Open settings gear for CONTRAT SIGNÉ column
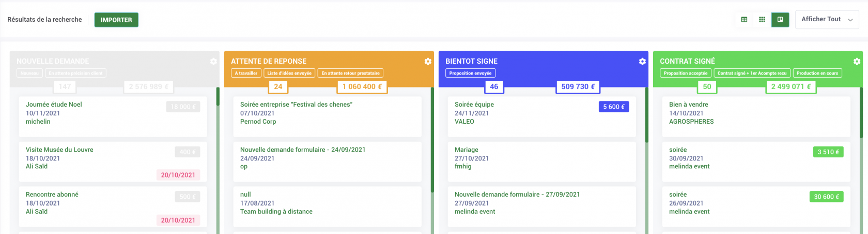 [857, 62]
